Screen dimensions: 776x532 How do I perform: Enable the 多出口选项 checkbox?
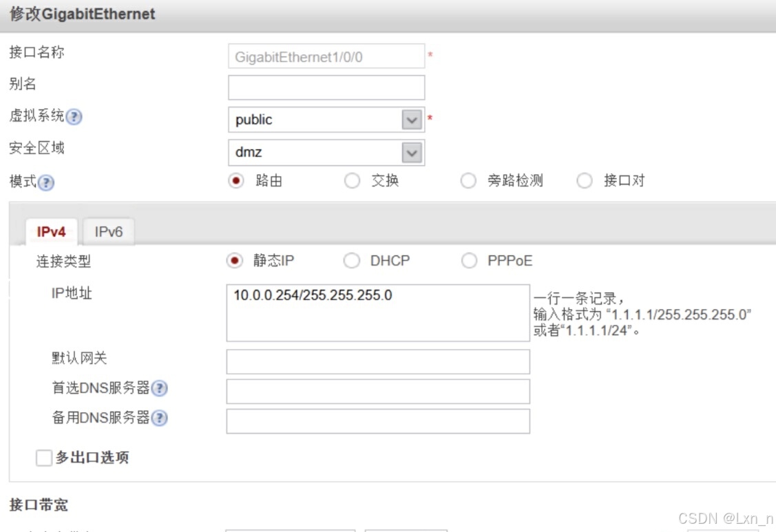[43, 458]
